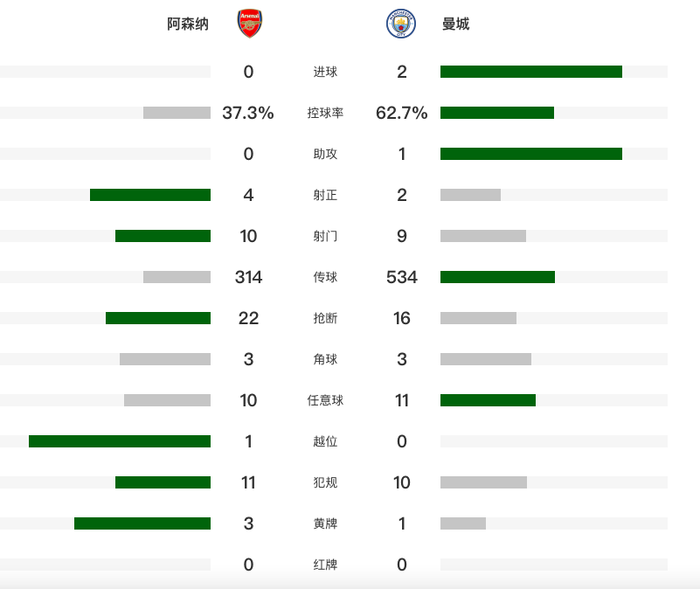Open the 曼城 team name link

coord(455,24)
